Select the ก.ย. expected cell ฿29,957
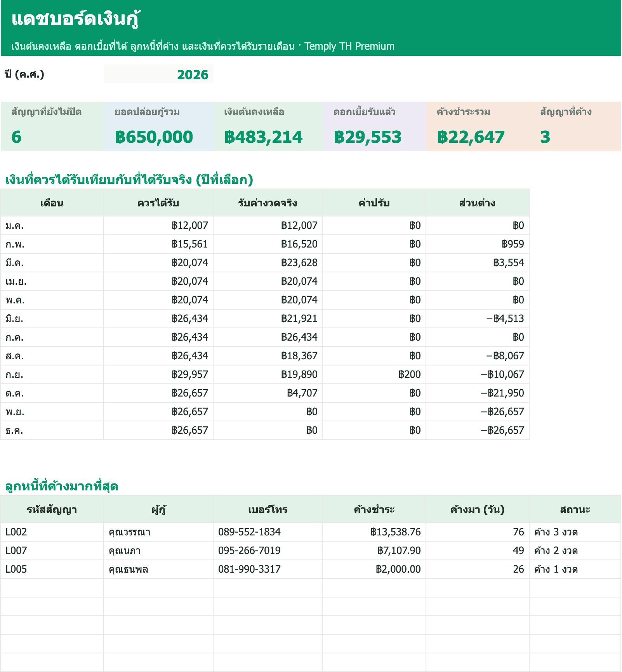The image size is (622, 672). (x=158, y=374)
